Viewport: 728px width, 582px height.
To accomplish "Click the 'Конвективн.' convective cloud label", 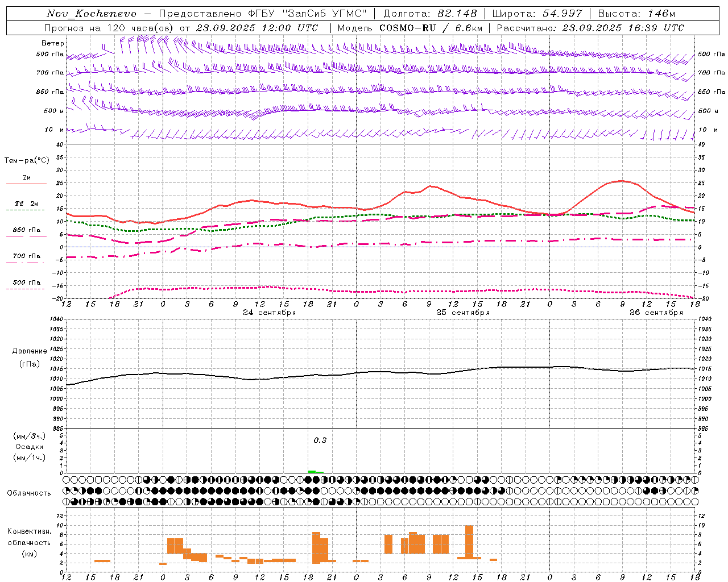I will point(30,531).
